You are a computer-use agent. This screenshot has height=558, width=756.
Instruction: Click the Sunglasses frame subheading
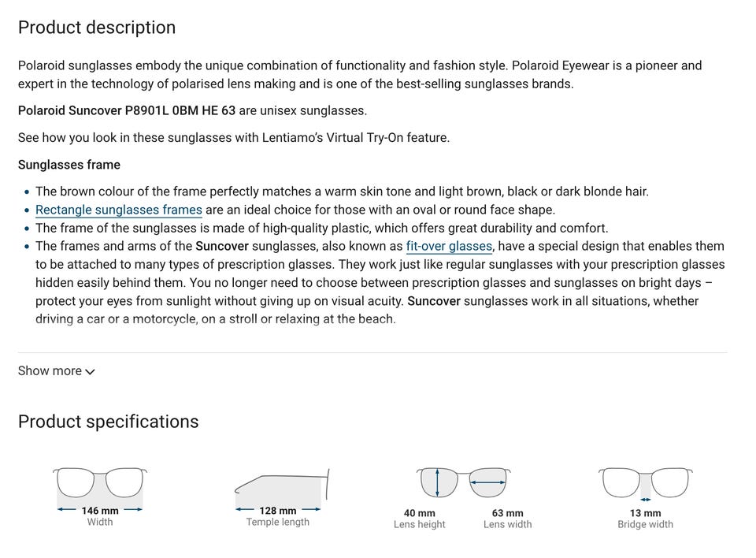(69, 165)
